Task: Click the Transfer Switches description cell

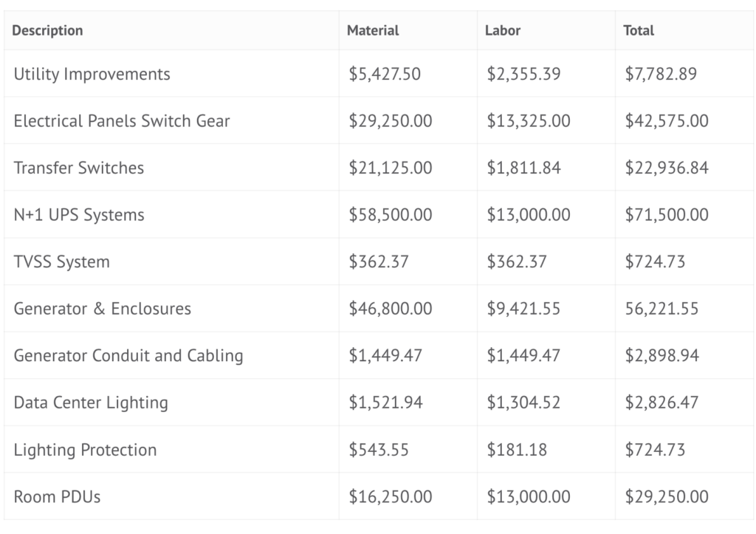Action: click(79, 168)
